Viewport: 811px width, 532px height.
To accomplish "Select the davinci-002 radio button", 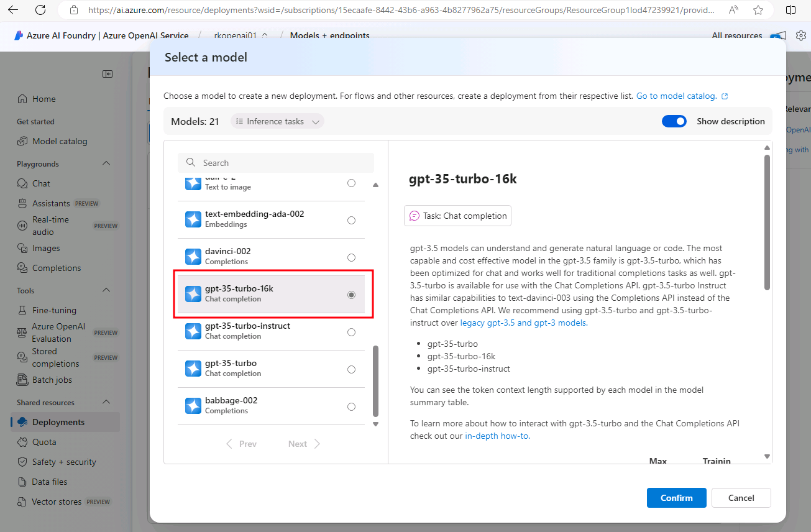I will (352, 257).
